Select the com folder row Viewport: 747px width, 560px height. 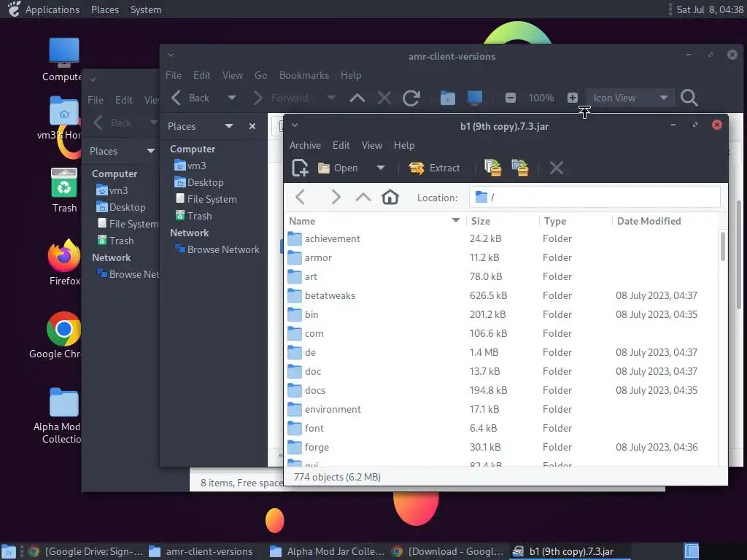click(502, 333)
